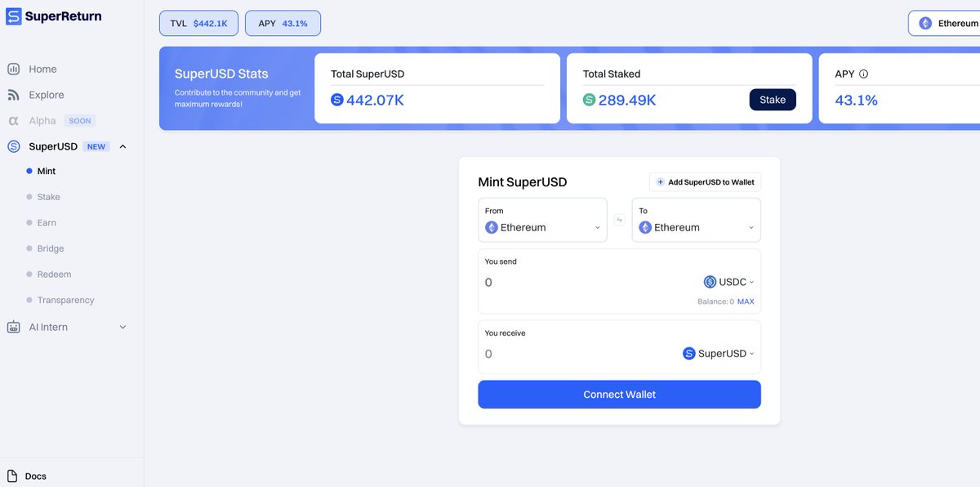
Task: Click the Explore feed icon
Action: point(13,95)
